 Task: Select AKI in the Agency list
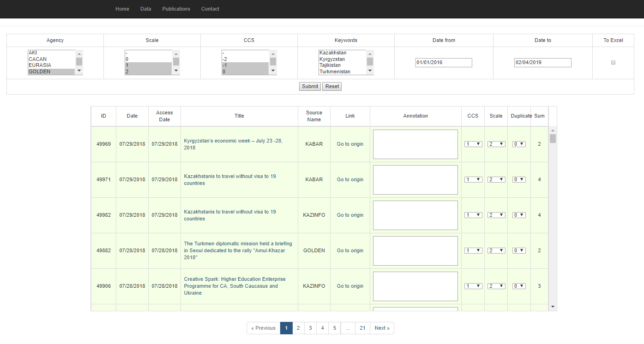click(51, 53)
